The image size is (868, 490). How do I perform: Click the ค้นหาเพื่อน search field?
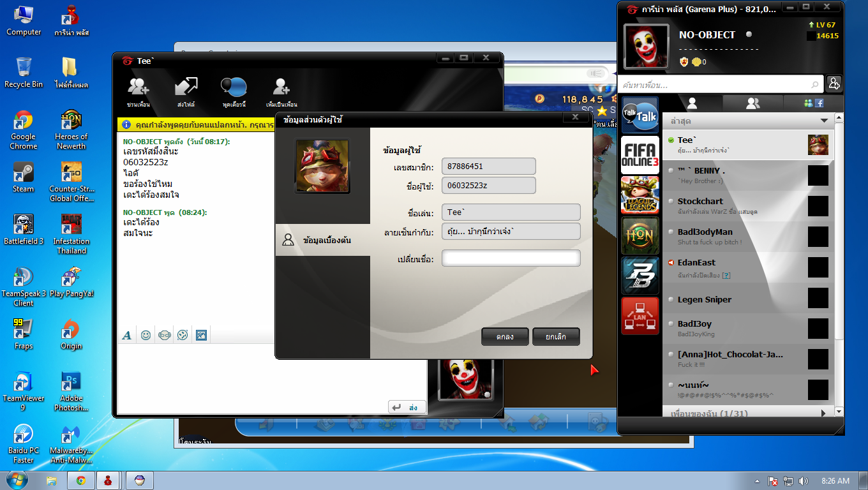click(720, 84)
